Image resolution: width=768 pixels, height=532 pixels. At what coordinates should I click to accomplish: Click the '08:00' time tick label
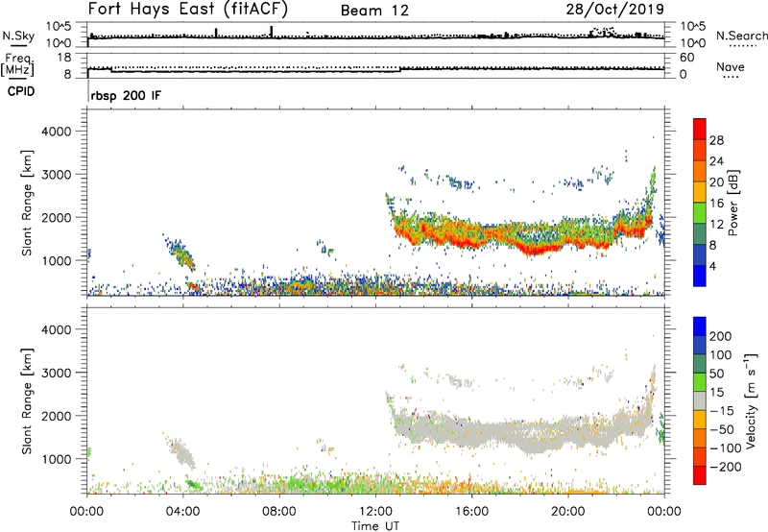(x=279, y=512)
